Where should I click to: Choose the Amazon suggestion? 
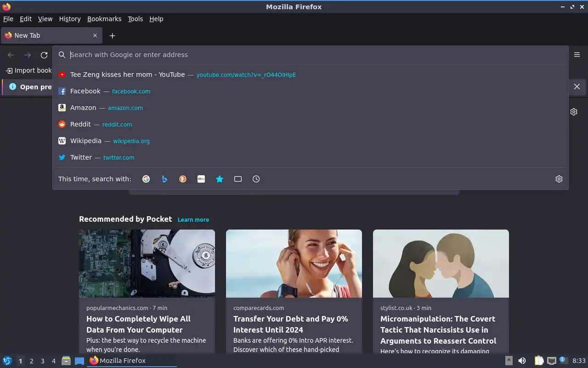[311, 108]
